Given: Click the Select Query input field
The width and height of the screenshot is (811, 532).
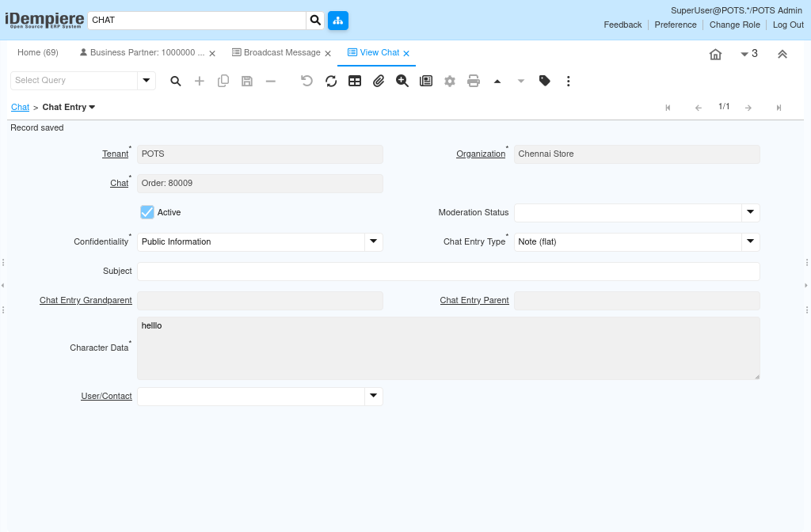Looking at the screenshot, I should pos(74,81).
